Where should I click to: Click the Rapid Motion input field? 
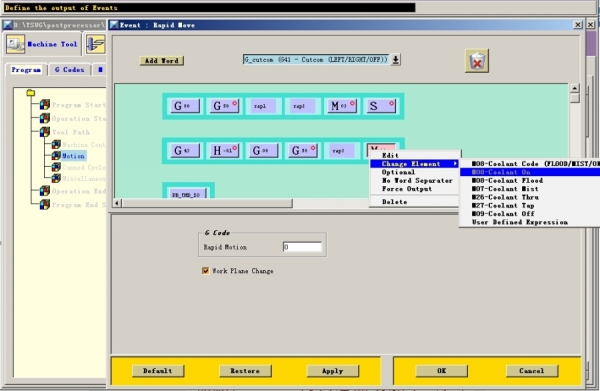pyautogui.click(x=302, y=247)
